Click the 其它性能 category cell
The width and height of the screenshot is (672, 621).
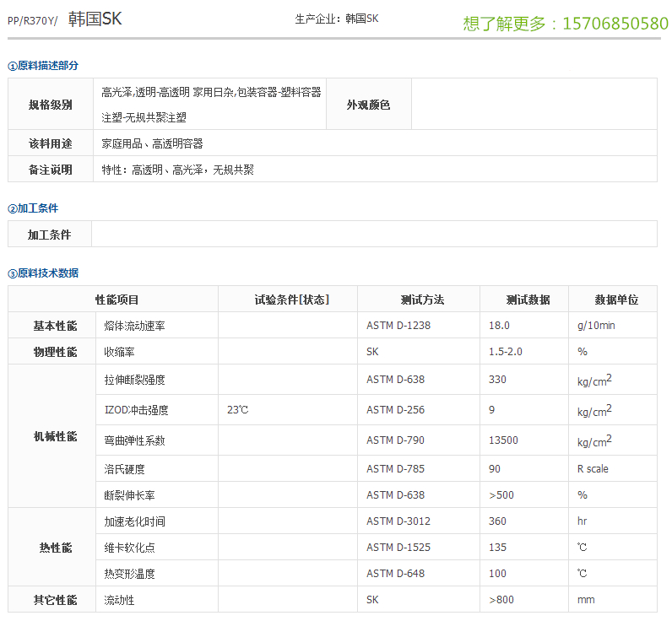coord(51,599)
